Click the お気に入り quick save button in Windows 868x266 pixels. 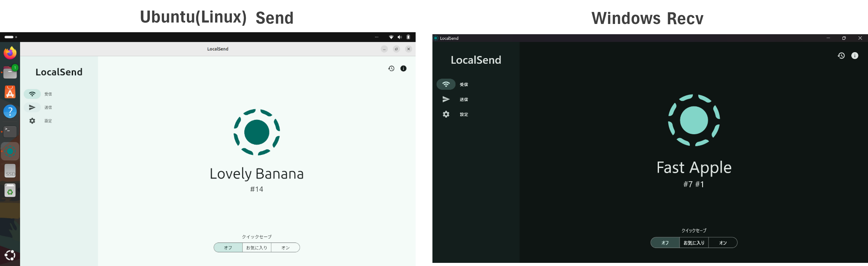694,242
